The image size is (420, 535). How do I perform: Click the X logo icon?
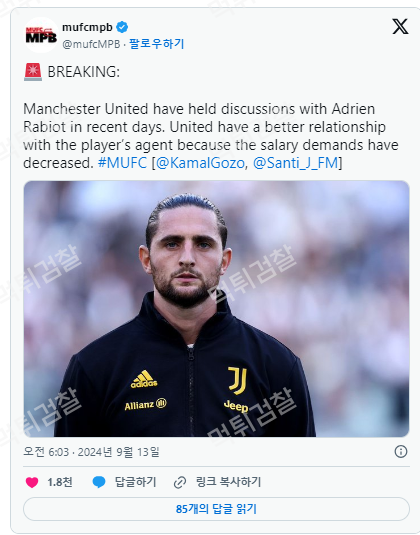[400, 26]
